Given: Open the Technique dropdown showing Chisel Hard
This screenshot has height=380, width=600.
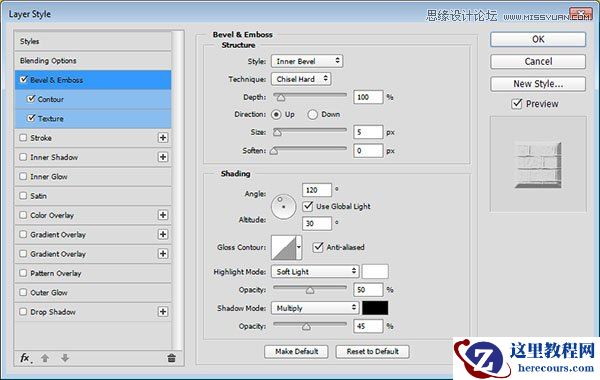Looking at the screenshot, I should 301,79.
